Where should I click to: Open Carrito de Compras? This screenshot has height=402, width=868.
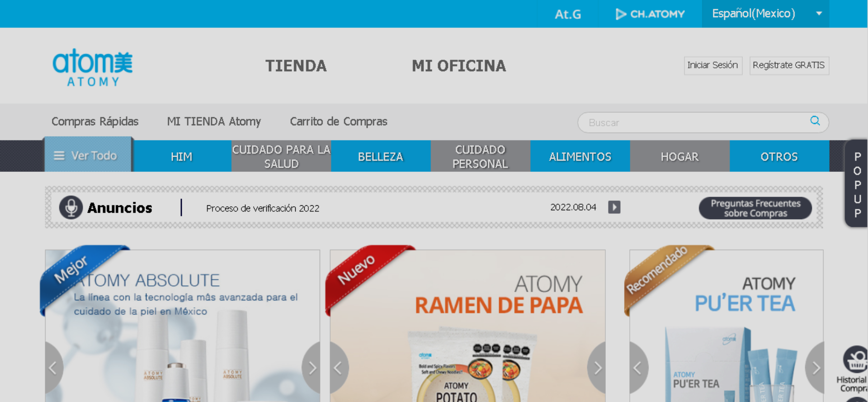pyautogui.click(x=339, y=121)
